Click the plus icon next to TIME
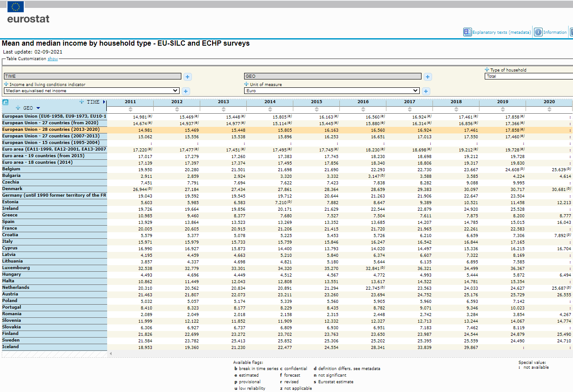 pos(187,77)
